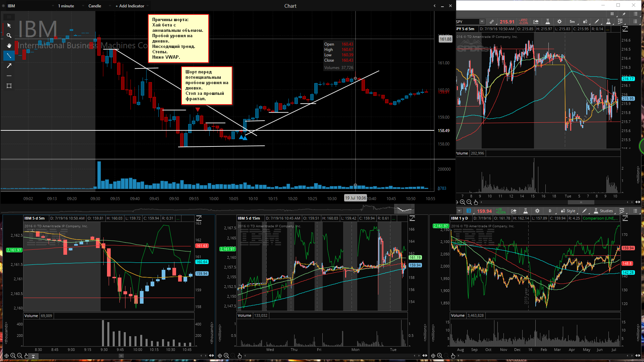
Task: Open the top-right list menu icon
Action: coord(635,14)
